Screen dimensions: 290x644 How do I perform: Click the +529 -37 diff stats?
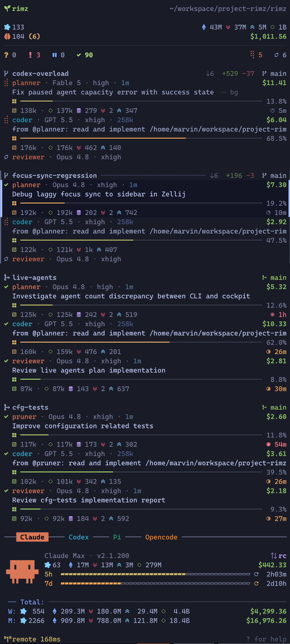(238, 74)
